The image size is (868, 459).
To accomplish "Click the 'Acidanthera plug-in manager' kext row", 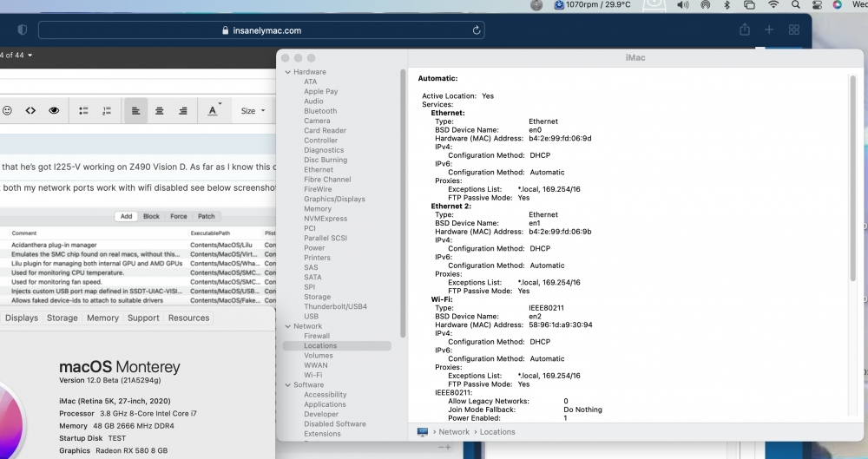I will pos(137,245).
